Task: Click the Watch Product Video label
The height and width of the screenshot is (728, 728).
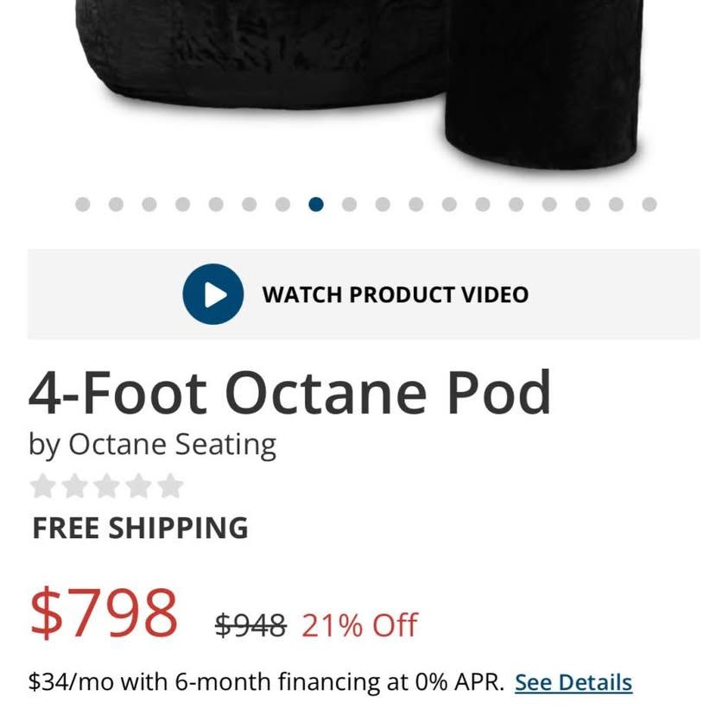Action: coord(395,294)
